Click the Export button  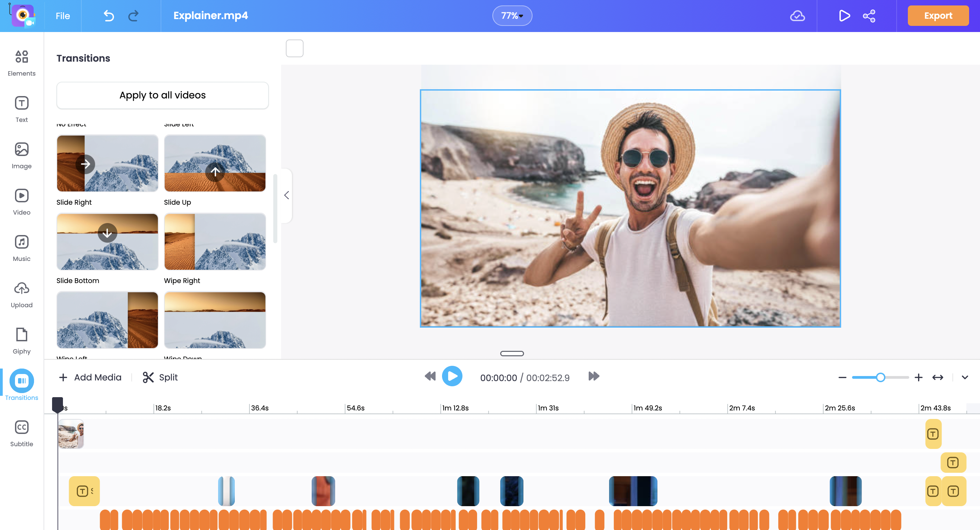(939, 15)
